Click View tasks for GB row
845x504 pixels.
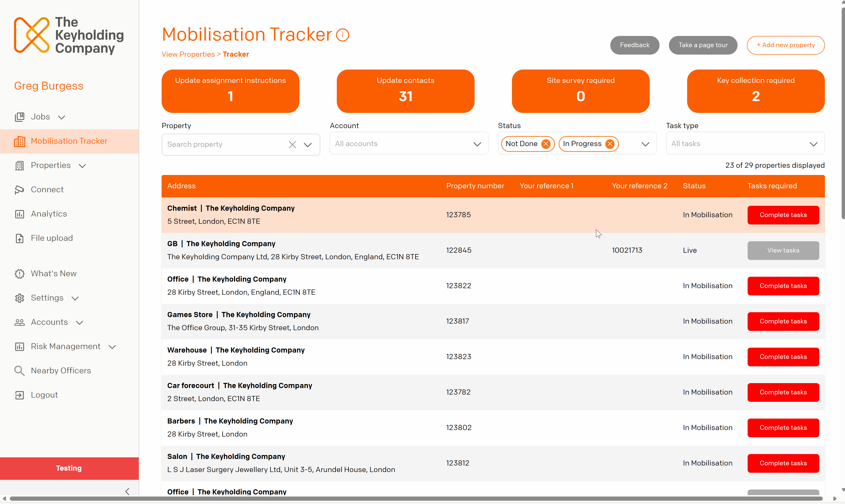pyautogui.click(x=783, y=251)
